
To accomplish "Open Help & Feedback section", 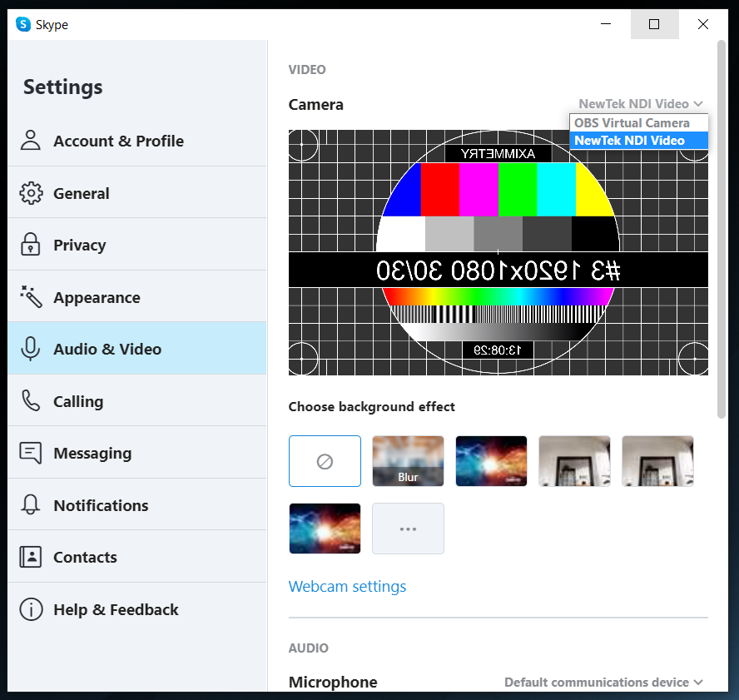I will pos(137,609).
